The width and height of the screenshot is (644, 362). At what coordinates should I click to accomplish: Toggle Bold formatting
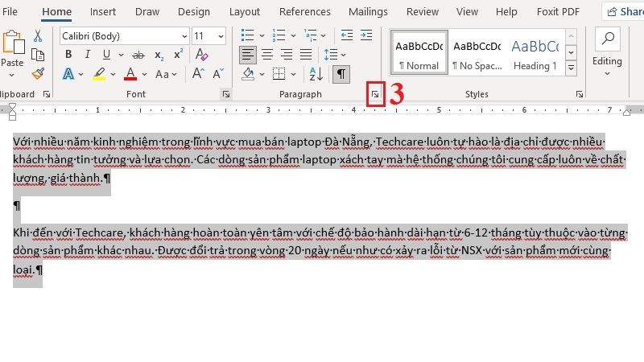(x=68, y=55)
